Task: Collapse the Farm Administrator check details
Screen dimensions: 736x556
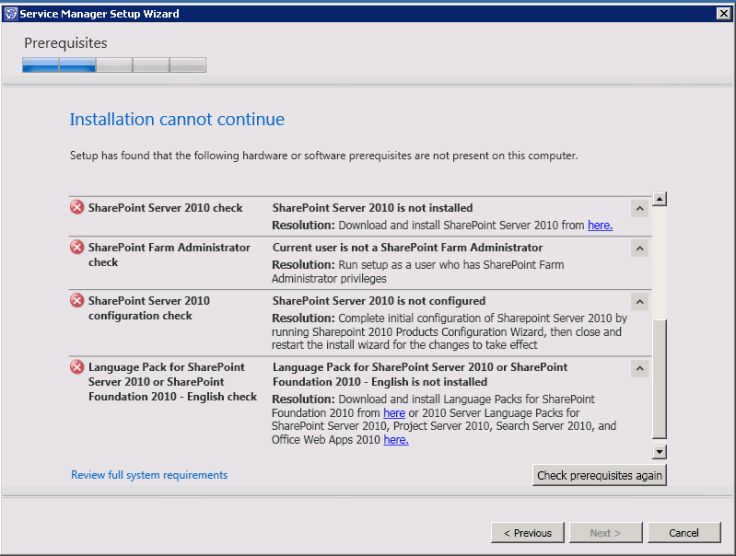Action: pyautogui.click(x=639, y=248)
